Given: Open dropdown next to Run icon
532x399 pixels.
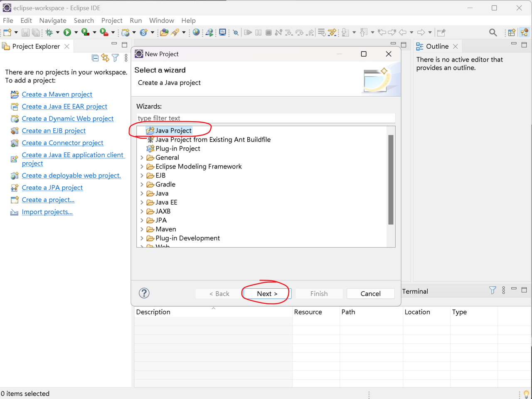Looking at the screenshot, I should click(x=76, y=32).
